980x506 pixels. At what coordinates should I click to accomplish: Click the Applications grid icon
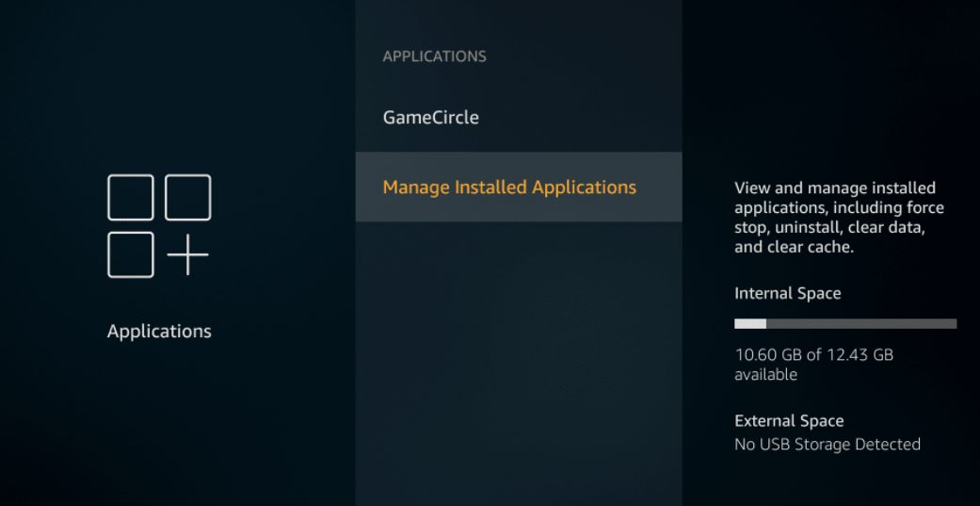pyautogui.click(x=159, y=226)
